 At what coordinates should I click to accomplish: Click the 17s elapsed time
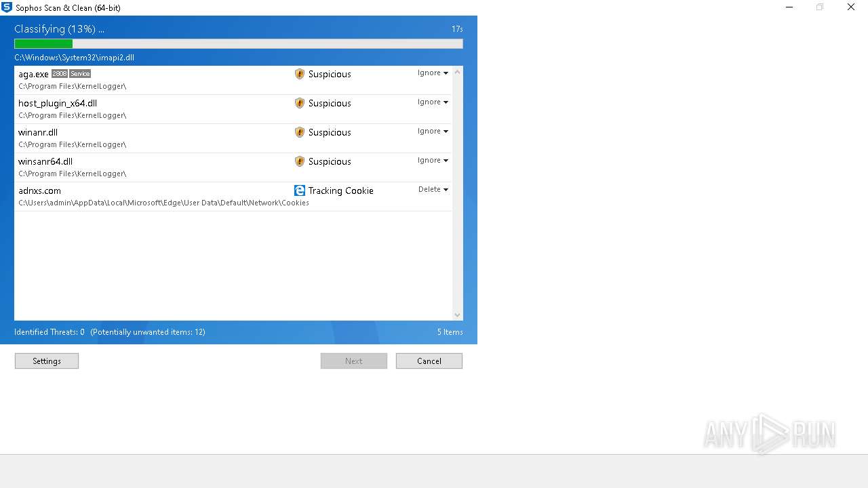point(457,29)
